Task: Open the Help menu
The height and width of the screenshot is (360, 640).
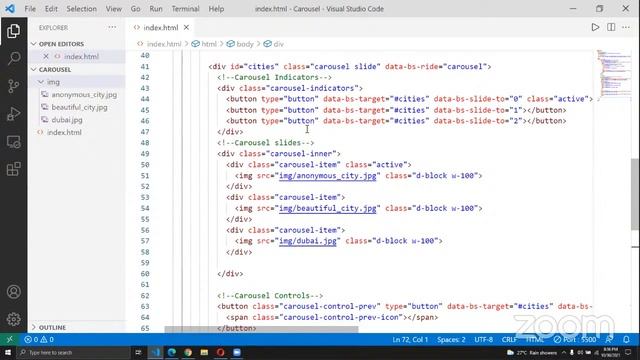Action: [216, 9]
